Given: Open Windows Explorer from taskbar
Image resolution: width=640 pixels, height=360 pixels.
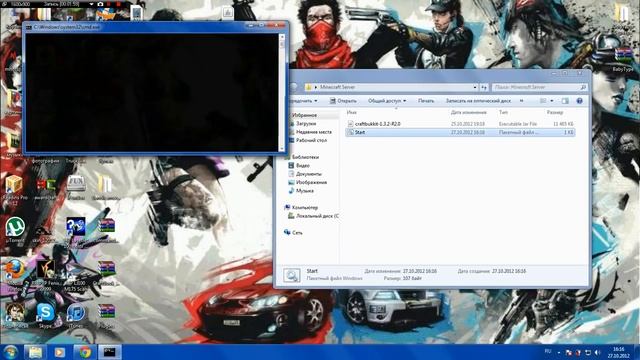Looking at the screenshot, I should click(x=35, y=352).
